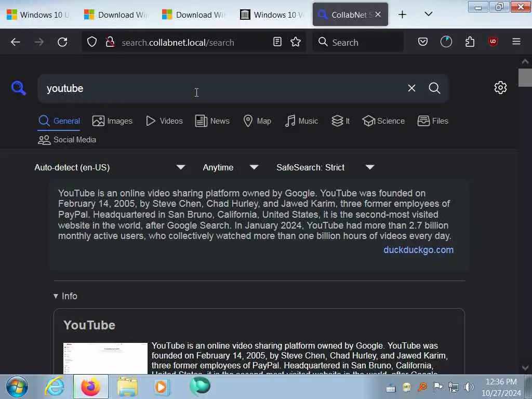This screenshot has height=399, width=532.
Task: Click the search.collabnet.local address bar URL
Action: coord(178,43)
